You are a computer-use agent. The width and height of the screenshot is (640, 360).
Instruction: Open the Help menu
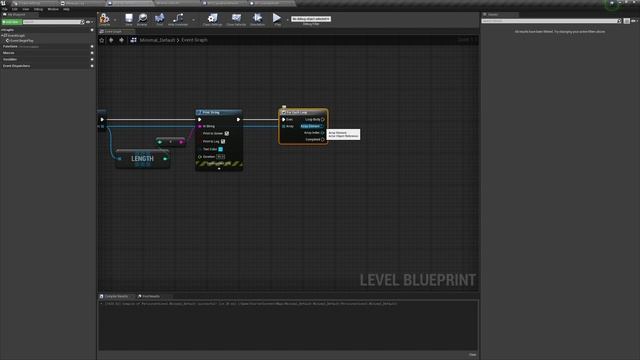[66, 9]
